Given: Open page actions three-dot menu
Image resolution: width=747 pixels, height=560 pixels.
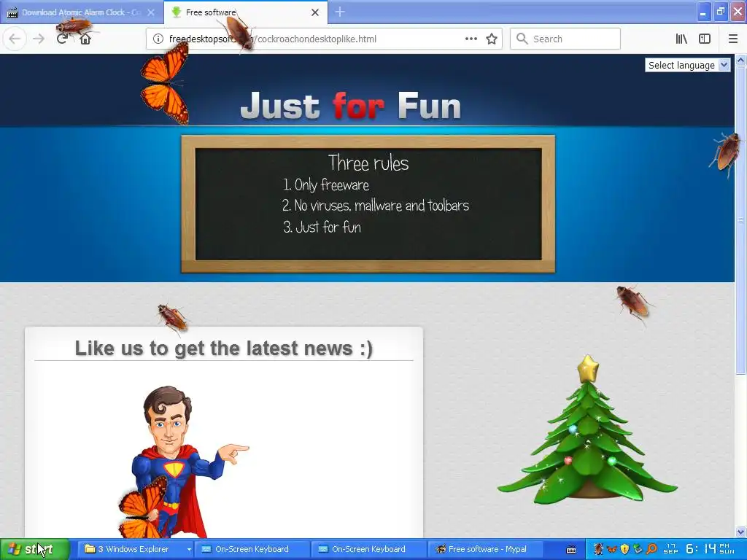Looking at the screenshot, I should pyautogui.click(x=471, y=39).
